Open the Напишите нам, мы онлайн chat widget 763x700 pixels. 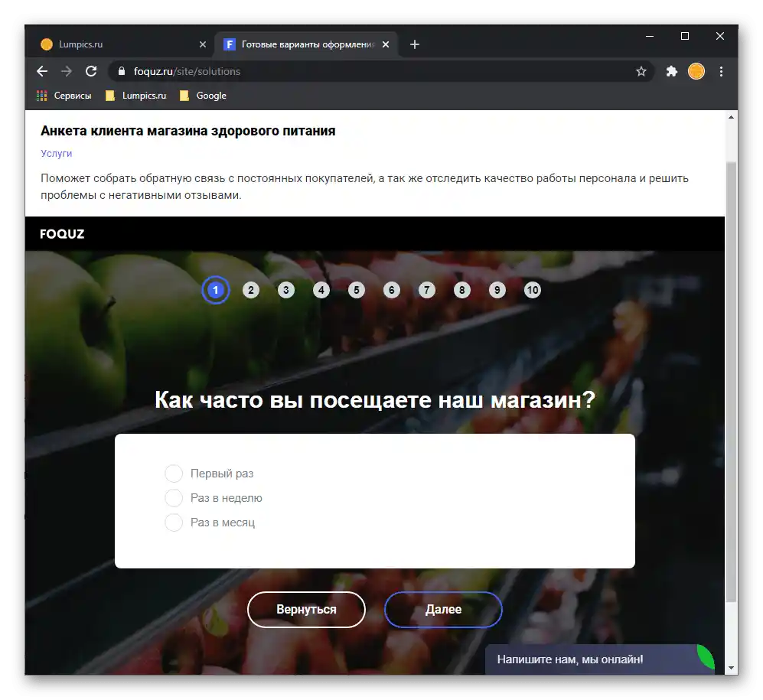point(599,659)
